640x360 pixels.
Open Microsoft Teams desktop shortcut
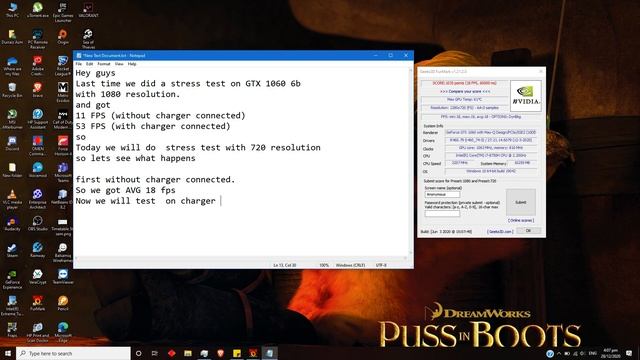coord(63,172)
